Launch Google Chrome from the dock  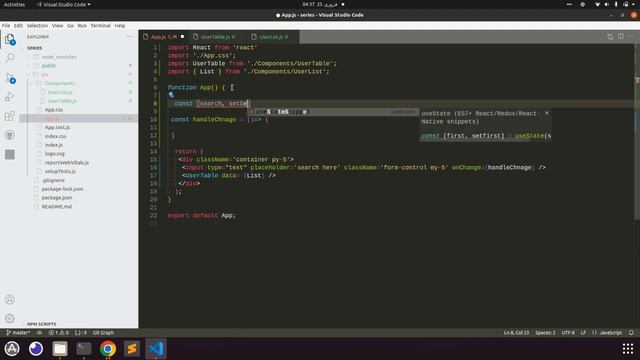click(108, 349)
